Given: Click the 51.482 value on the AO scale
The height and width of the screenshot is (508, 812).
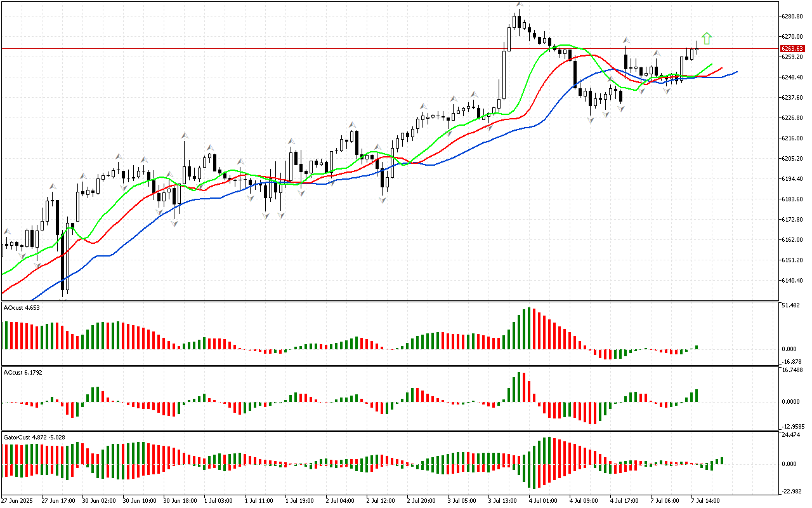Looking at the screenshot, I should [791, 306].
